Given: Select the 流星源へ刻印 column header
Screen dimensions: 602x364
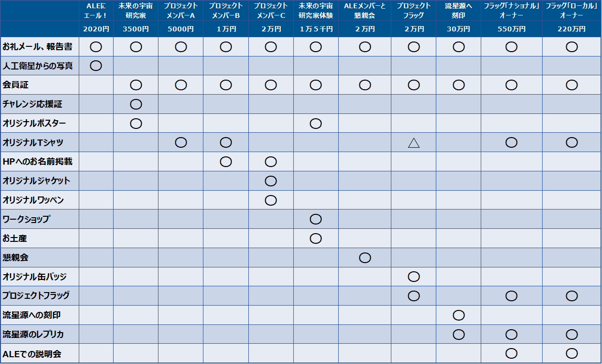Looking at the screenshot, I should [x=459, y=11].
